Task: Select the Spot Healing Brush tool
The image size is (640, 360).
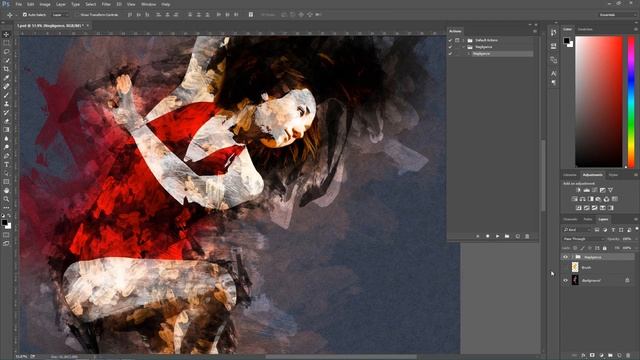Action: click(x=6, y=87)
